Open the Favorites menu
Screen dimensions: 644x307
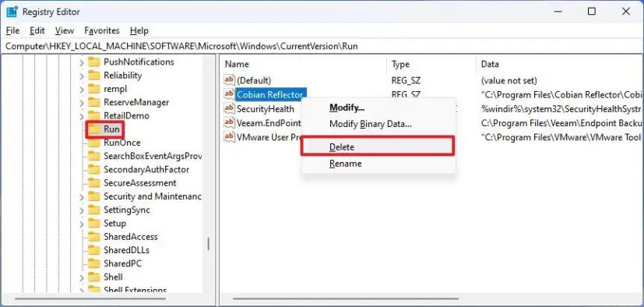coord(102,30)
